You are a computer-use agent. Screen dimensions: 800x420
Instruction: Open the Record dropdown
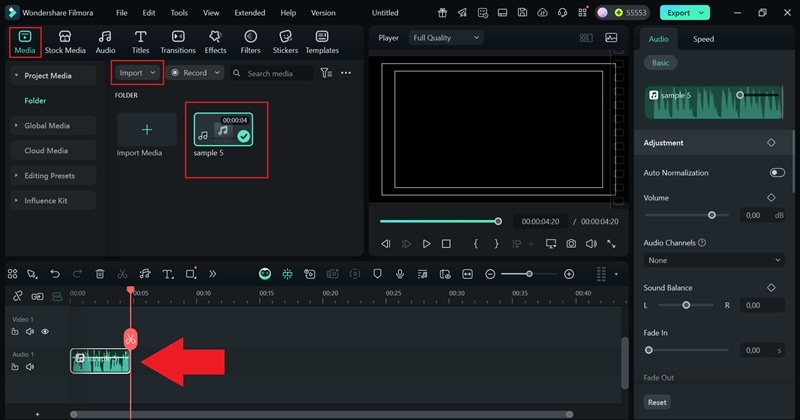tap(195, 73)
